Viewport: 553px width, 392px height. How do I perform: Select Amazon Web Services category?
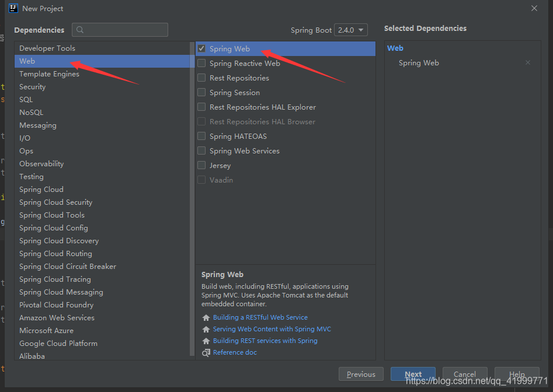(x=102, y=318)
